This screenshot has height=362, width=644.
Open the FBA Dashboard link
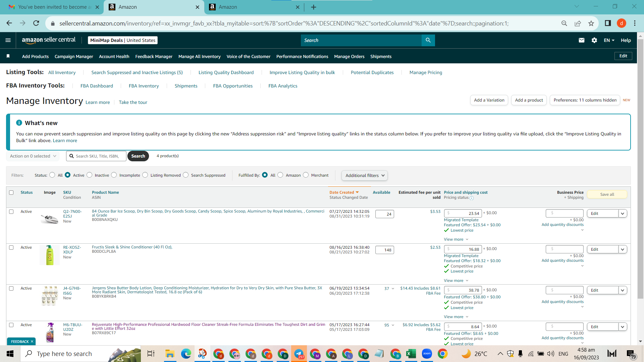pos(97,86)
